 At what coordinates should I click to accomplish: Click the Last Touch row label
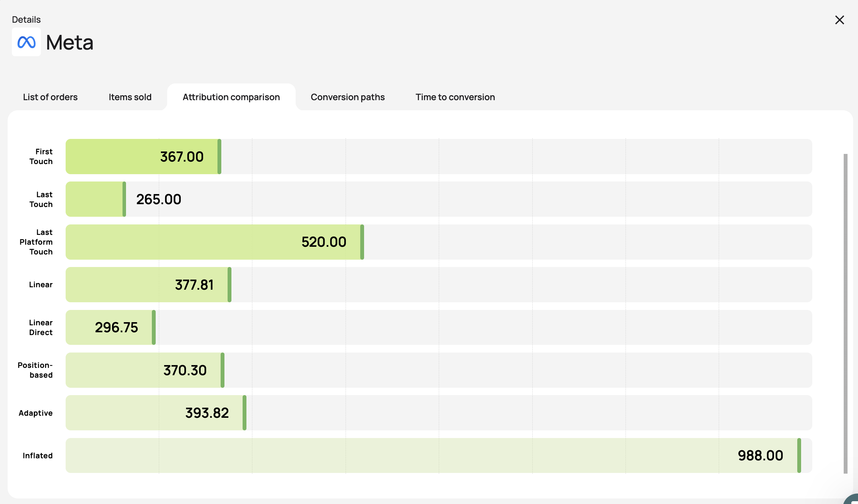(x=41, y=199)
